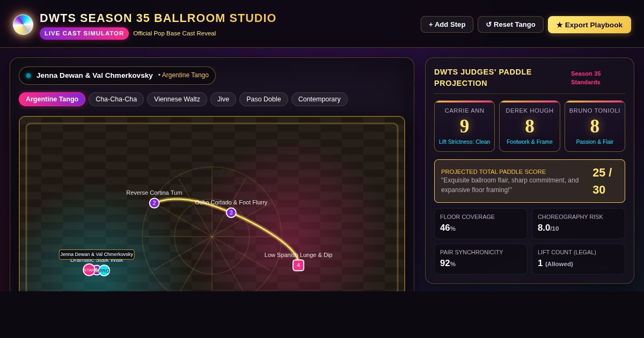
Task: Click DWTS Judges' Paddle Projection heading
Action: click(483, 78)
